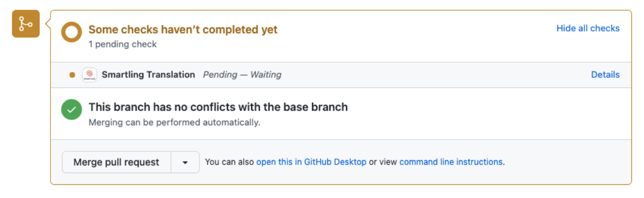The height and width of the screenshot is (198, 644).
Task: Click 'Merging can be performed automatically' text
Action: coord(174,123)
